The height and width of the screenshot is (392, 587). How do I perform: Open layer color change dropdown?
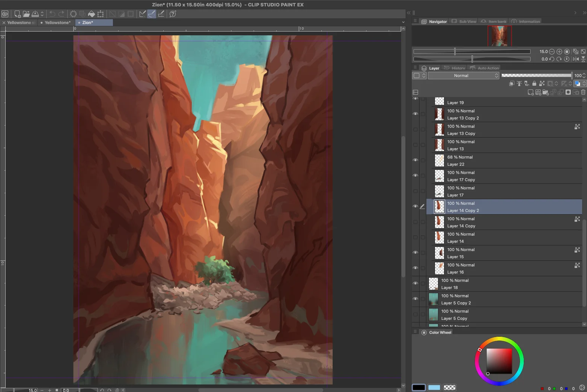coord(579,83)
